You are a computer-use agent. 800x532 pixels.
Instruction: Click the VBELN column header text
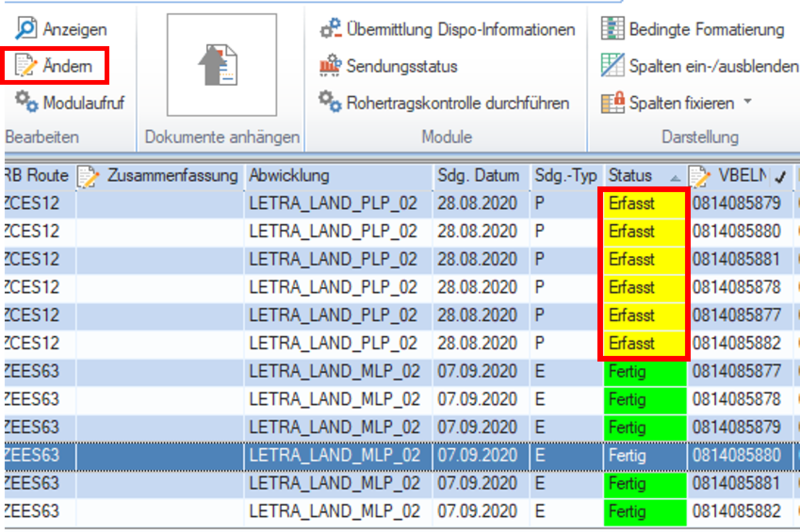click(742, 176)
